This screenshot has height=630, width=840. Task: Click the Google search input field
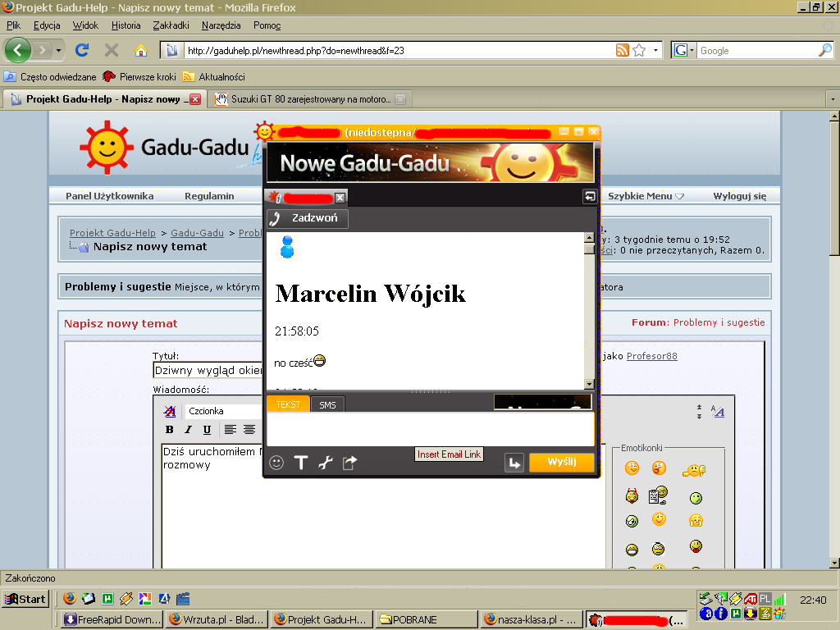click(x=757, y=50)
